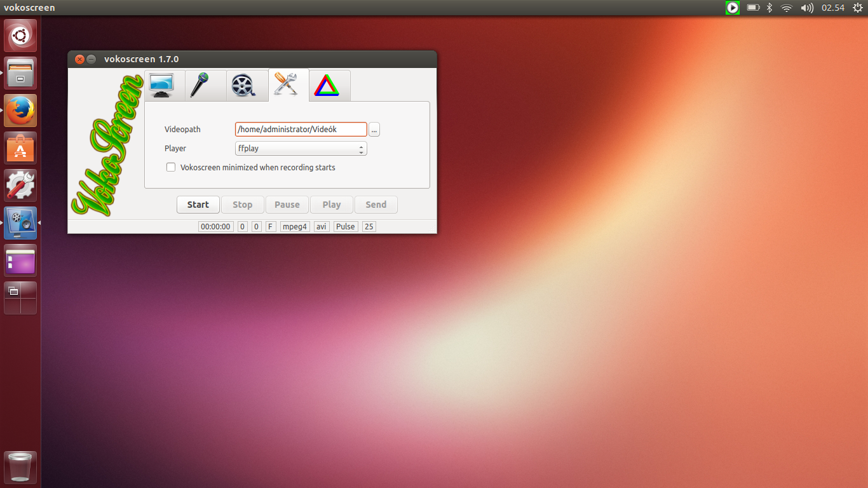Start the screen recording
This screenshot has width=868, height=488.
[198, 205]
